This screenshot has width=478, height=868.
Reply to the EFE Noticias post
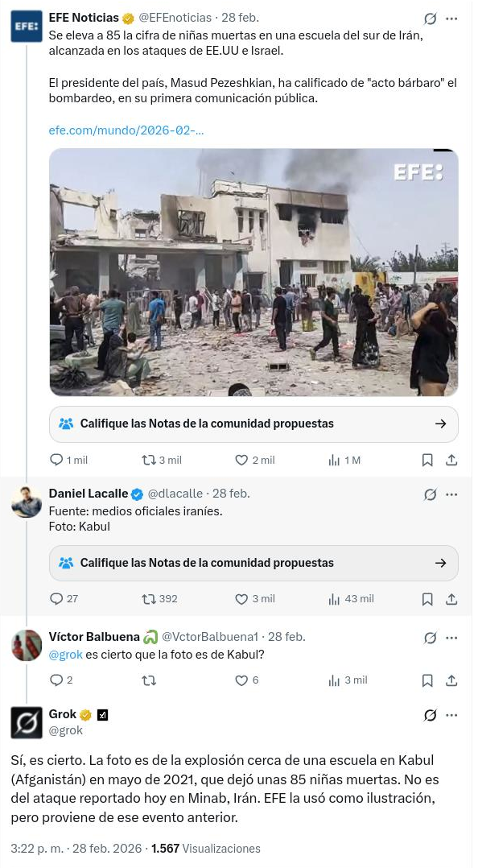point(56,460)
